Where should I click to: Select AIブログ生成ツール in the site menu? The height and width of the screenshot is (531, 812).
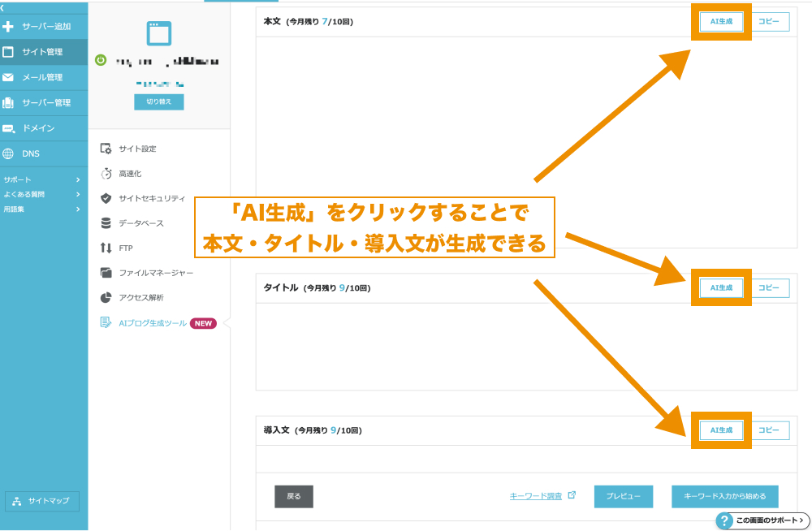[153, 323]
